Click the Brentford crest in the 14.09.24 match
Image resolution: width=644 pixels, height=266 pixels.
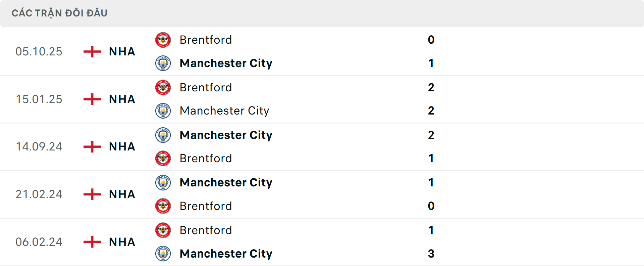click(163, 158)
